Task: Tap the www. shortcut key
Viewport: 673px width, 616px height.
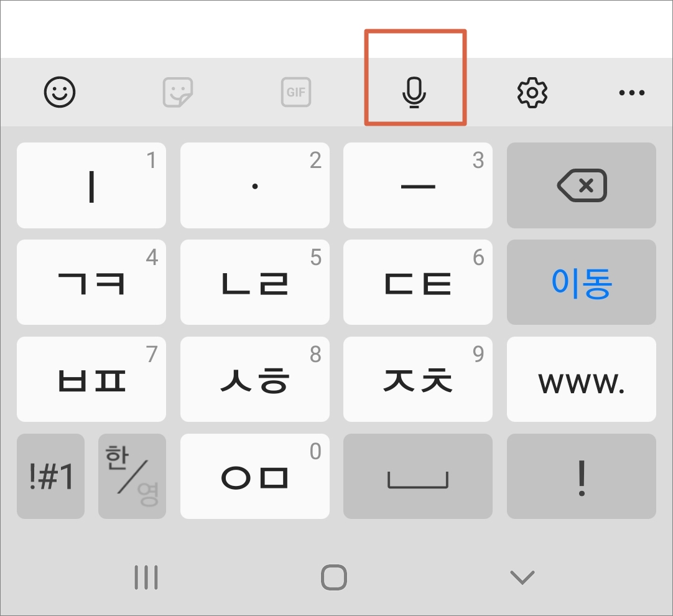Action: [x=581, y=379]
